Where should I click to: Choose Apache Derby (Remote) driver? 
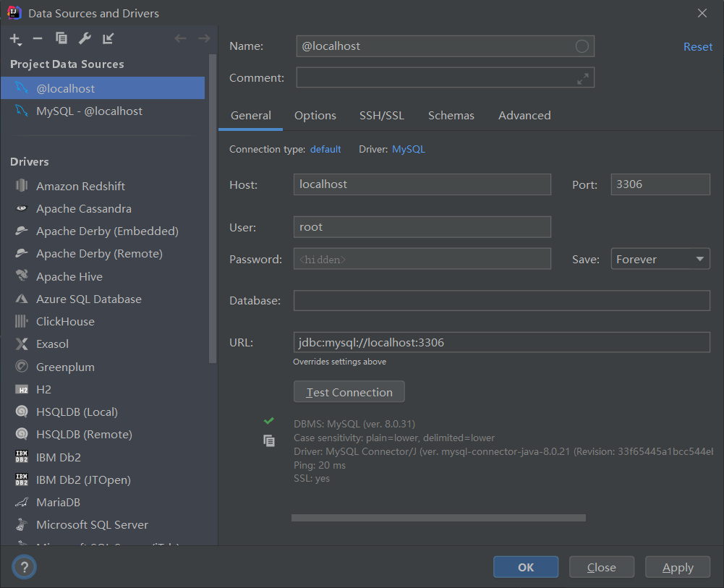coord(103,253)
